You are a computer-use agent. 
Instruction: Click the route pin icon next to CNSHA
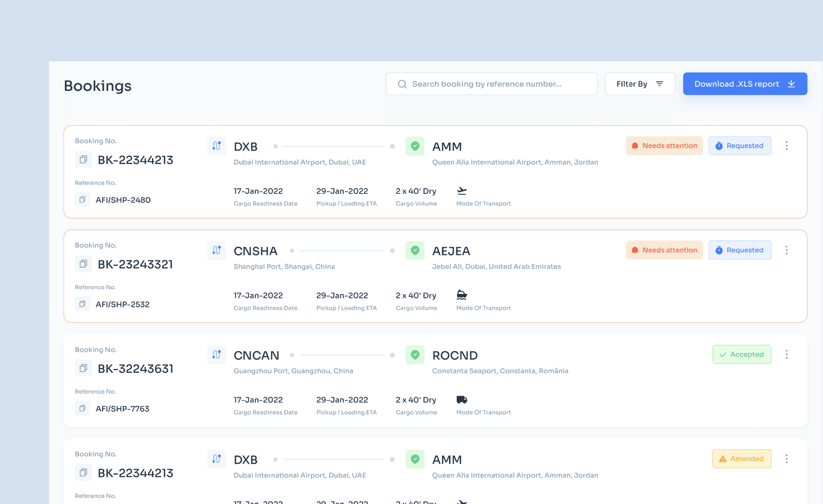217,250
